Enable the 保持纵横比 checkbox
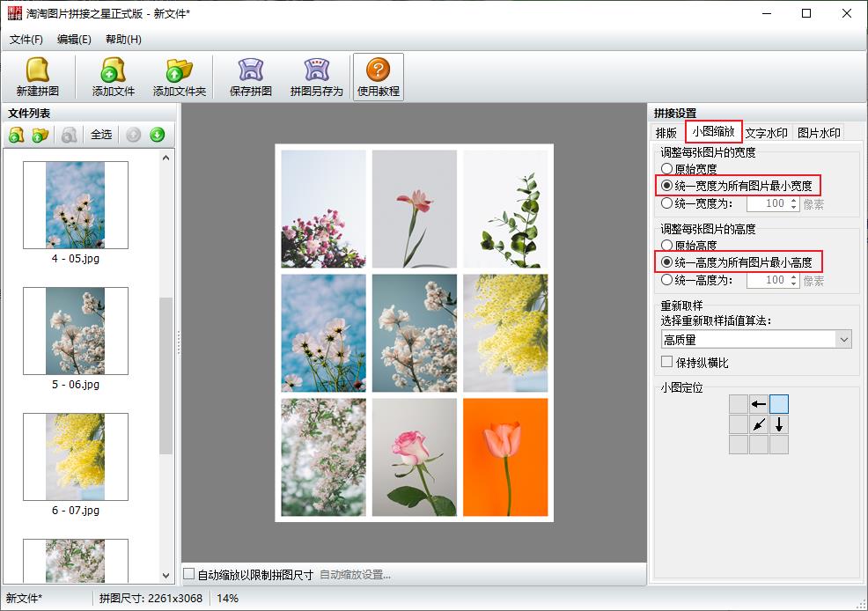868x611 pixels. pyautogui.click(x=667, y=362)
